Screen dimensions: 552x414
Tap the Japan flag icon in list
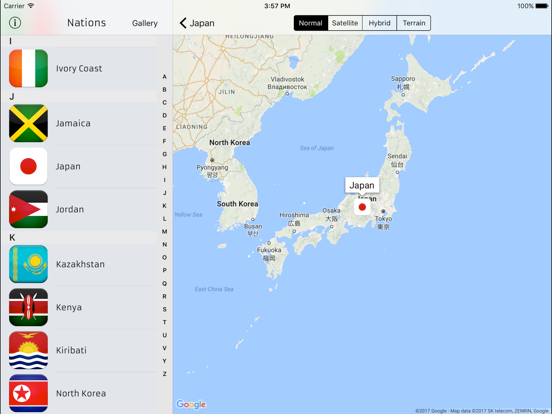point(29,166)
